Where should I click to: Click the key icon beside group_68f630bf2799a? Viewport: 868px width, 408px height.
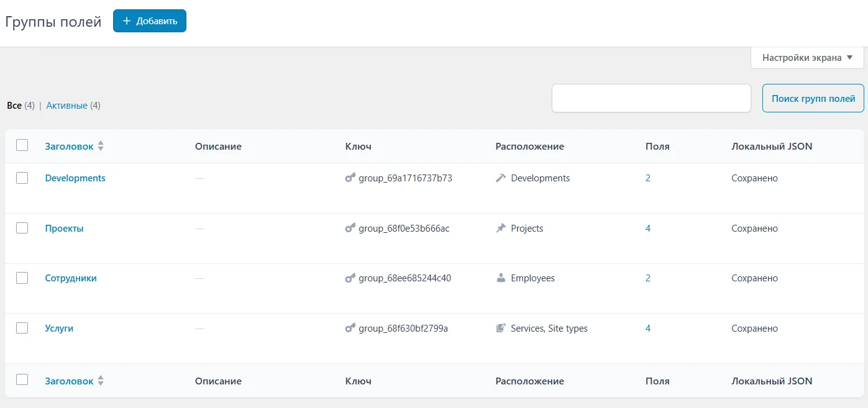[x=350, y=329]
